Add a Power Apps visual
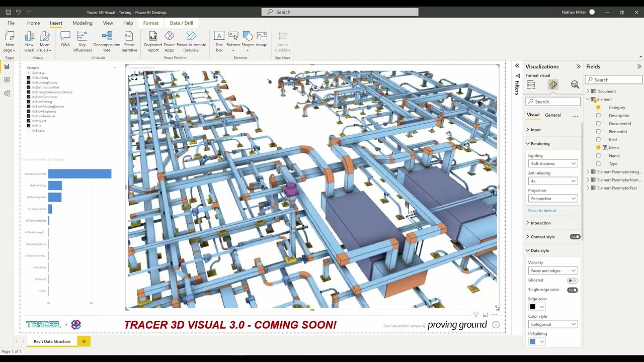 click(170, 41)
